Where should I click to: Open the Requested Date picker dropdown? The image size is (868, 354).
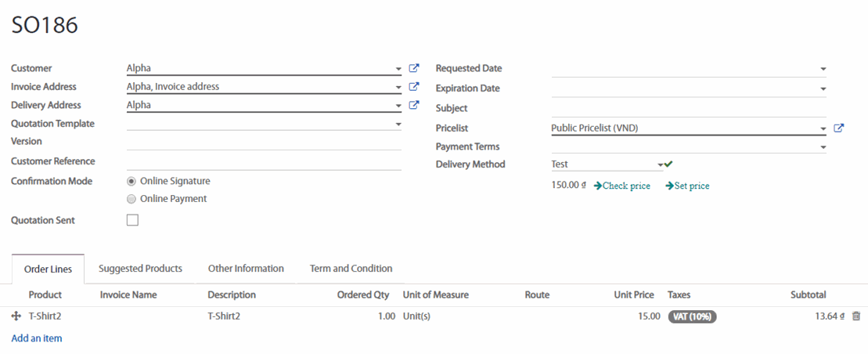pyautogui.click(x=823, y=69)
